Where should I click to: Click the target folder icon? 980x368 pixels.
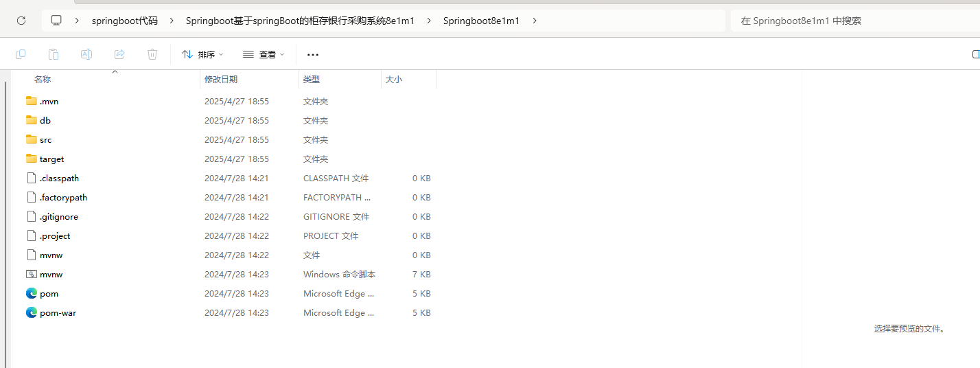point(31,159)
